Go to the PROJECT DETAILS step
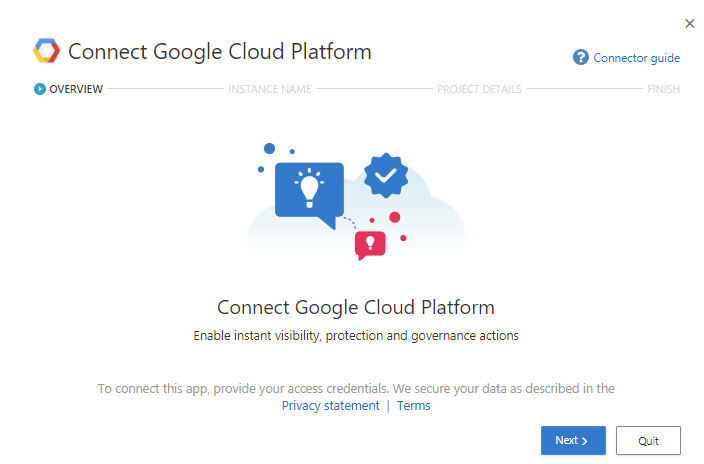The image size is (704, 464). point(479,89)
